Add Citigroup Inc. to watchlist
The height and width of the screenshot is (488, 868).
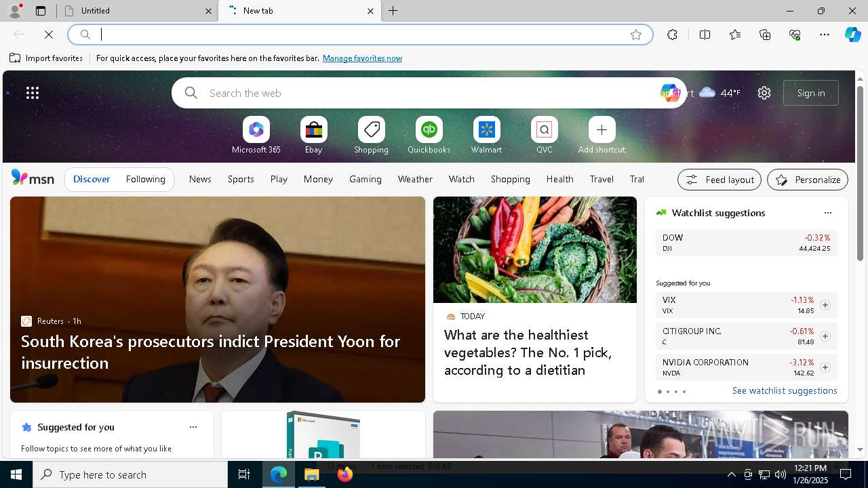825,336
